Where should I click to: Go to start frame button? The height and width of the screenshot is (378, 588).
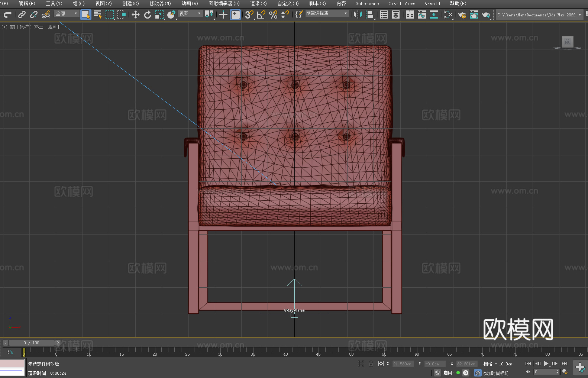click(528, 364)
